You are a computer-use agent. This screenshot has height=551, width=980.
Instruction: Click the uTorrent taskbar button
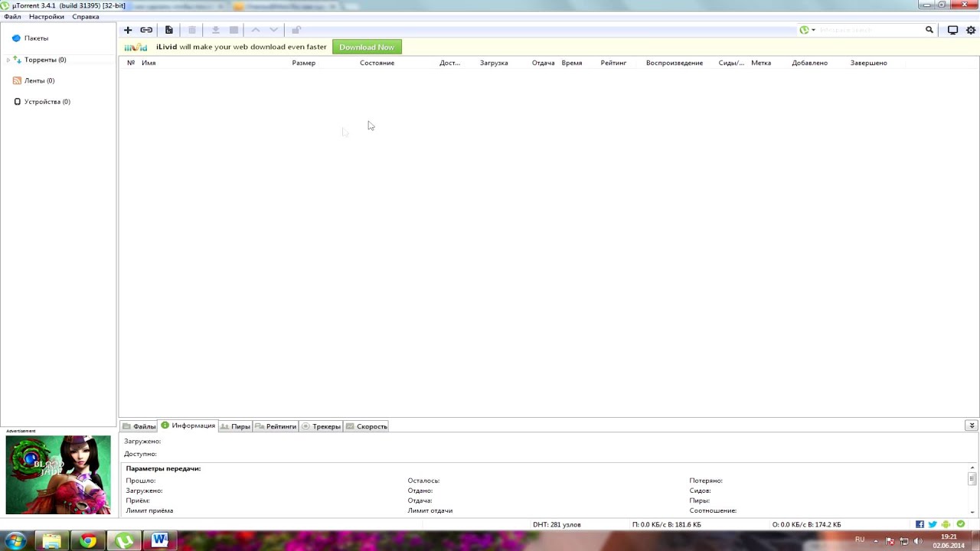pyautogui.click(x=123, y=541)
